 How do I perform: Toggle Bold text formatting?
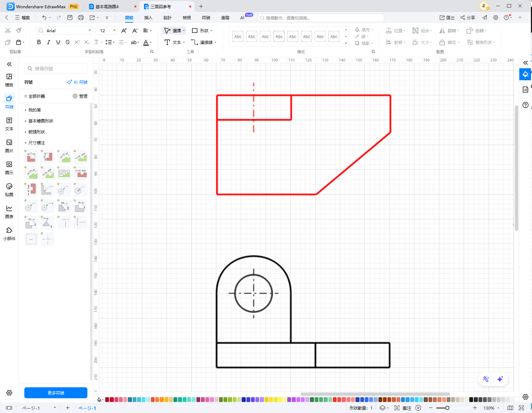pos(39,42)
